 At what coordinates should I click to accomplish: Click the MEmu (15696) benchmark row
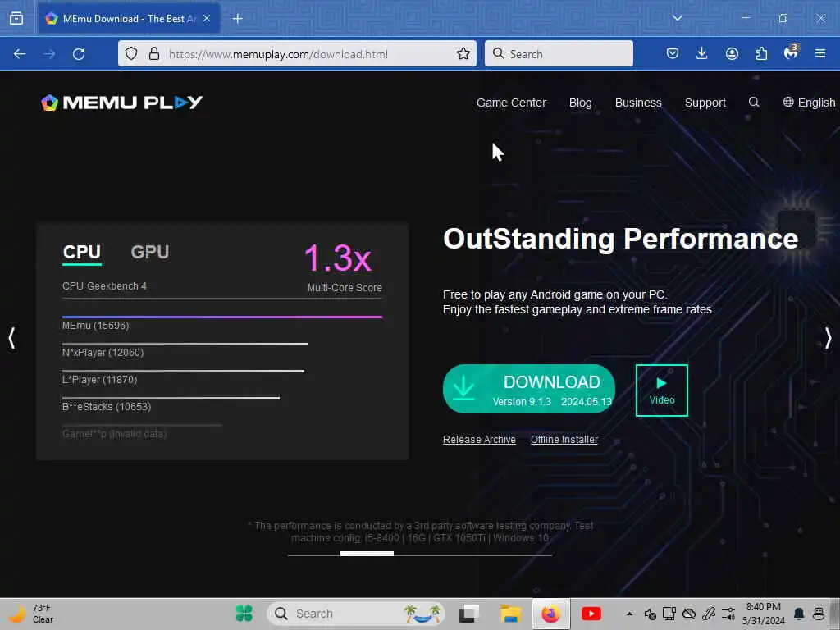pos(221,322)
